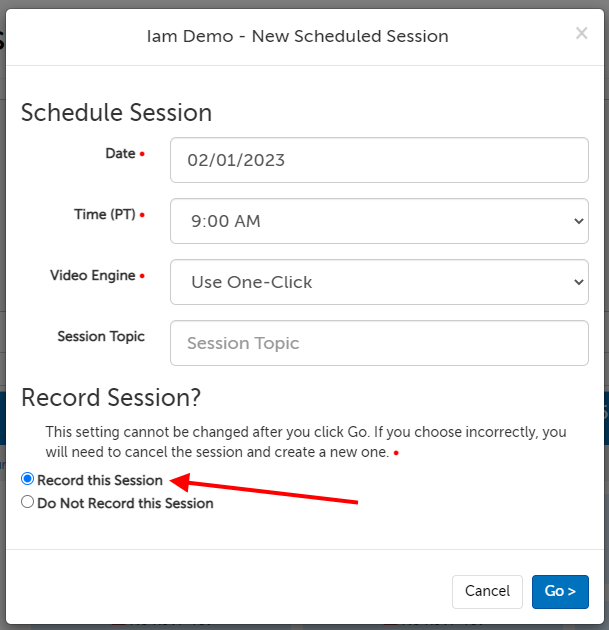The width and height of the screenshot is (609, 630).
Task: Click the Schedule Session heading
Action: (x=116, y=112)
